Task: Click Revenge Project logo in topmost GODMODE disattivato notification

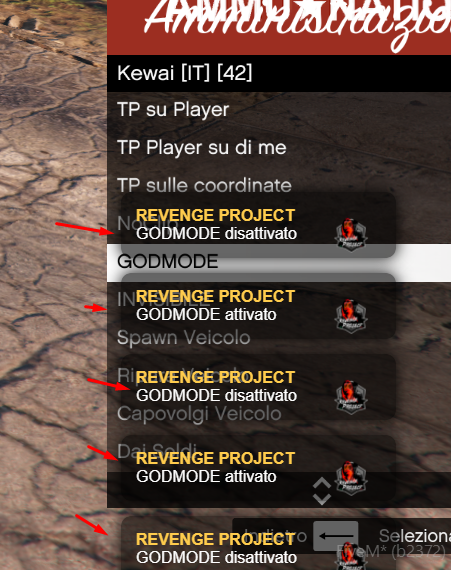Action: pyautogui.click(x=351, y=234)
